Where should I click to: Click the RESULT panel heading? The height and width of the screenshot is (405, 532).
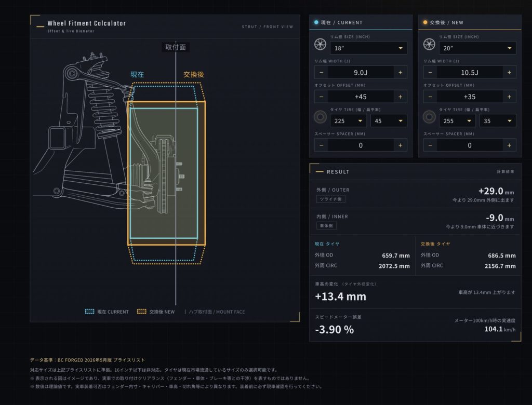click(x=338, y=172)
